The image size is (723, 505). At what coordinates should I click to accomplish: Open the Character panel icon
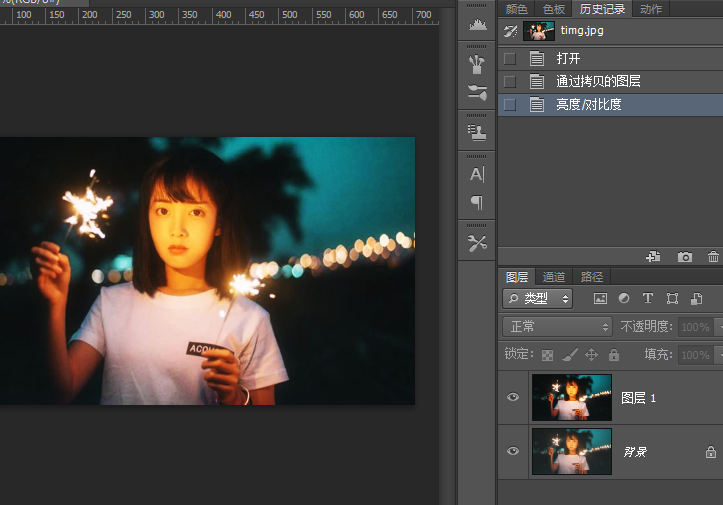(x=477, y=174)
